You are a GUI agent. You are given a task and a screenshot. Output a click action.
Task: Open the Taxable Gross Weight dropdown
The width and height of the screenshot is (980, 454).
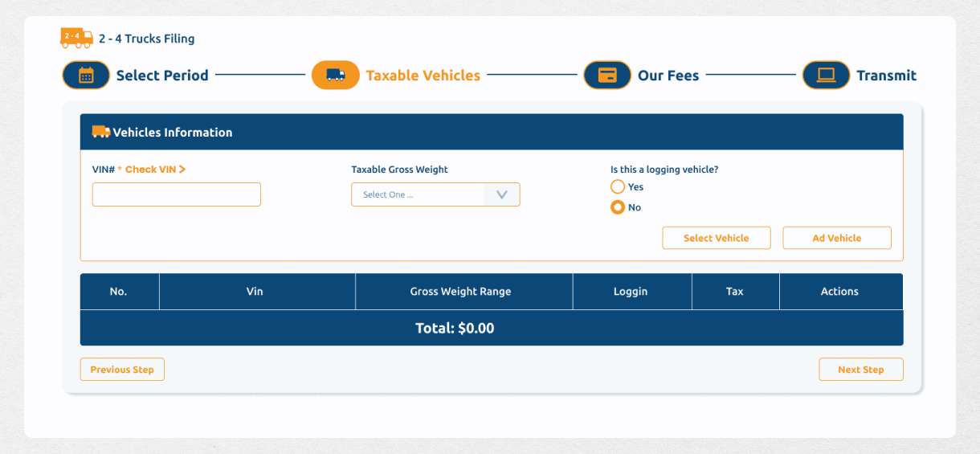[418, 194]
